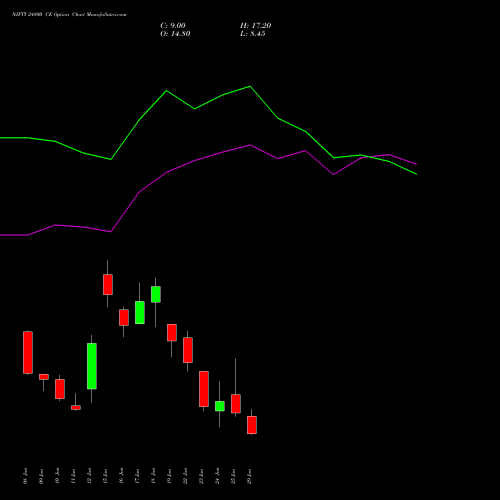Click the close value C: 9.00
The image size is (500, 500).
(x=173, y=26)
